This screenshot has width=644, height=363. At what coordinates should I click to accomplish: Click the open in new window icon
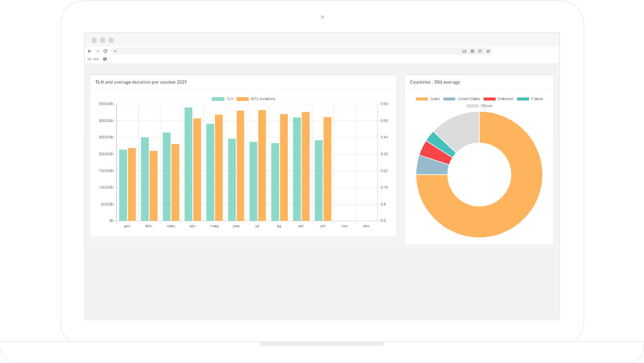[x=480, y=51]
